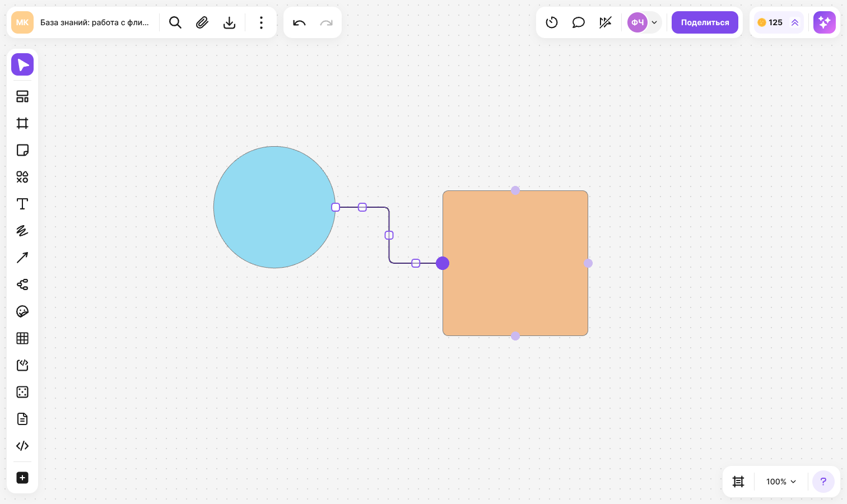Open the frames list button at bottom
This screenshot has height=504, width=847.
[x=738, y=482]
